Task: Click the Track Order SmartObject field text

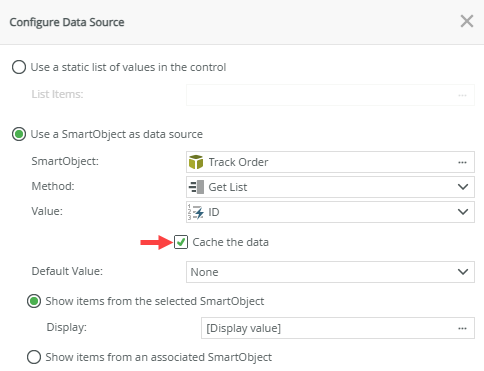Action: click(x=238, y=162)
